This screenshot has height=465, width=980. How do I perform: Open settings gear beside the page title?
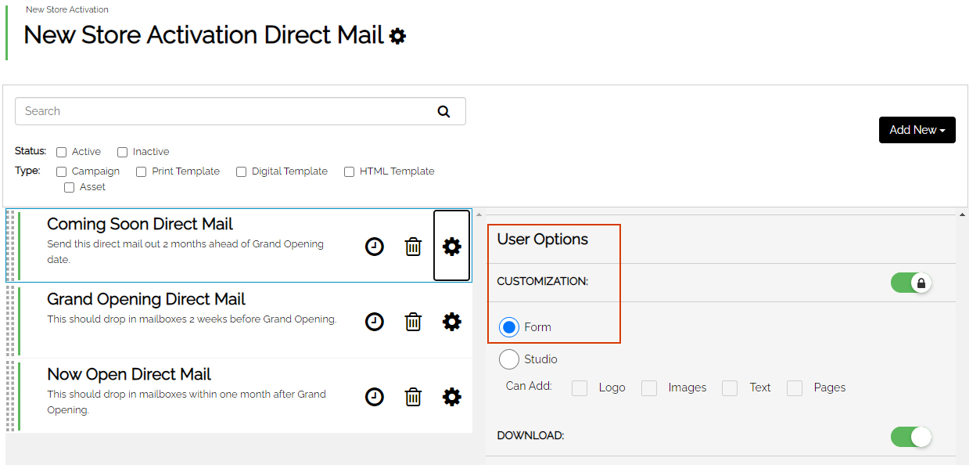pos(398,36)
